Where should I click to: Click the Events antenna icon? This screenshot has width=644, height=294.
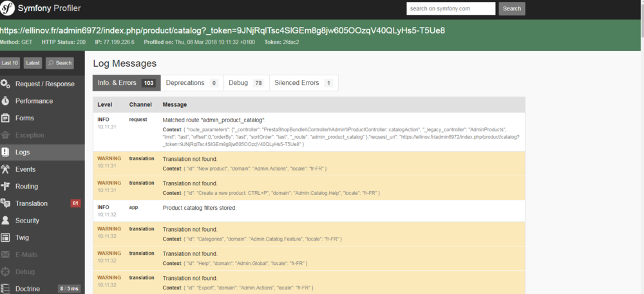pyautogui.click(x=5, y=169)
